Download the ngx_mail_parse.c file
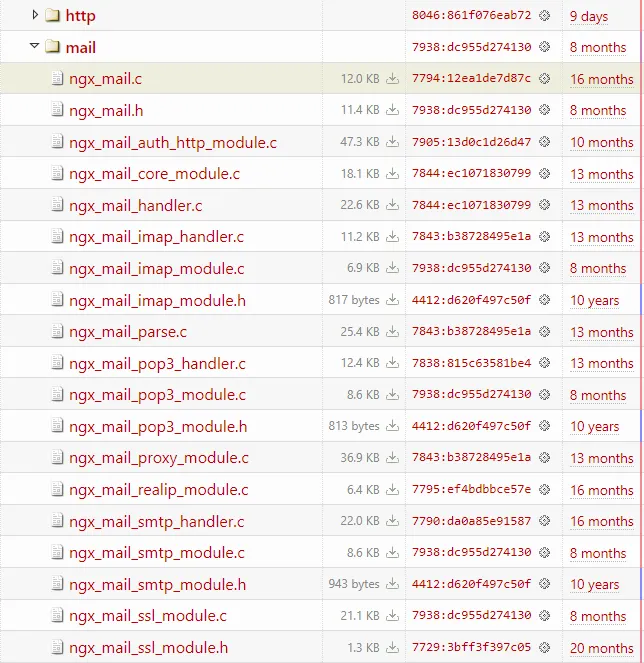This screenshot has width=644, height=663. (393, 332)
